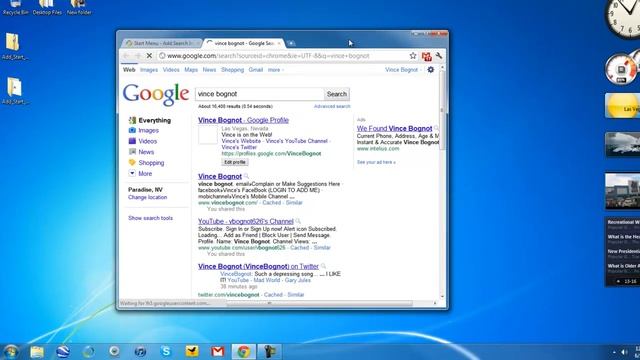Click the Images icon in left sidebar
Viewport: 640px width, 360px height.
coord(132,130)
